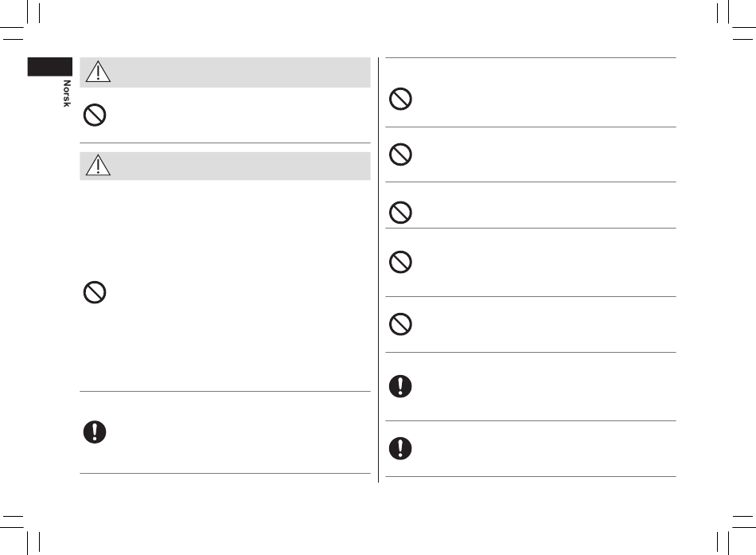Click the crop marks in the bottom-right corner
The height and width of the screenshot is (555, 756).
pyautogui.click(x=736, y=534)
